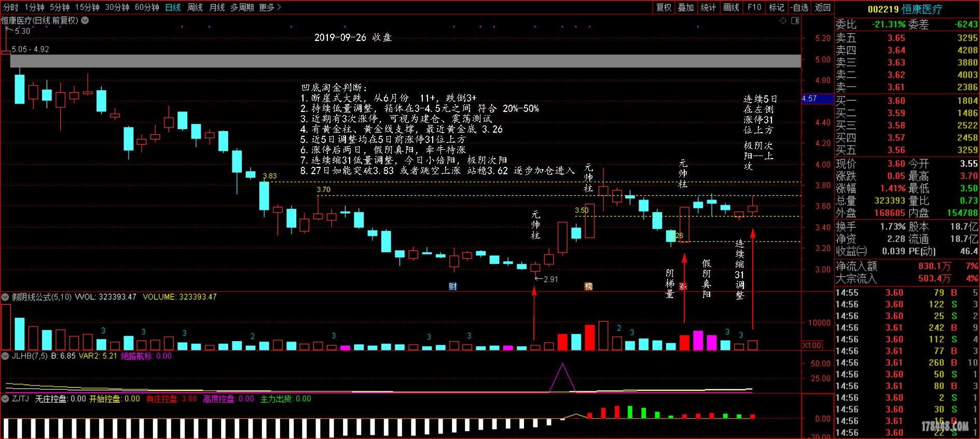Click the 恒康医疗 stock name in header
This screenshot has width=980, height=439.
922,9
